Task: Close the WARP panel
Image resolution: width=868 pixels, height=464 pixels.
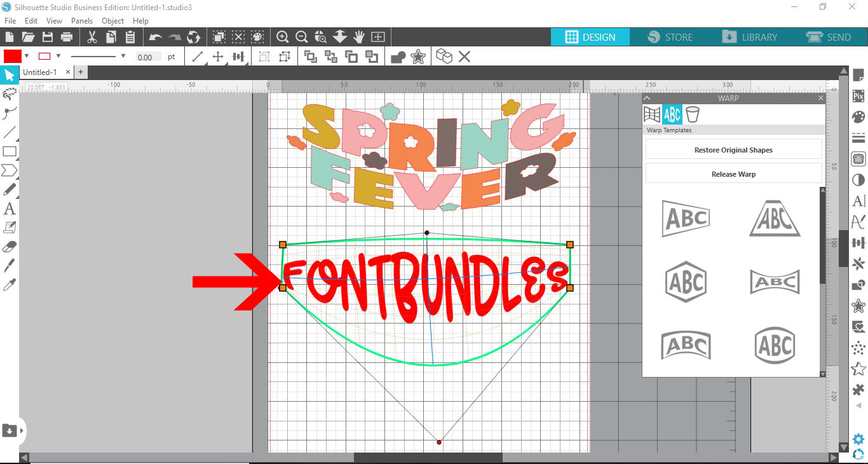Action: (820, 99)
